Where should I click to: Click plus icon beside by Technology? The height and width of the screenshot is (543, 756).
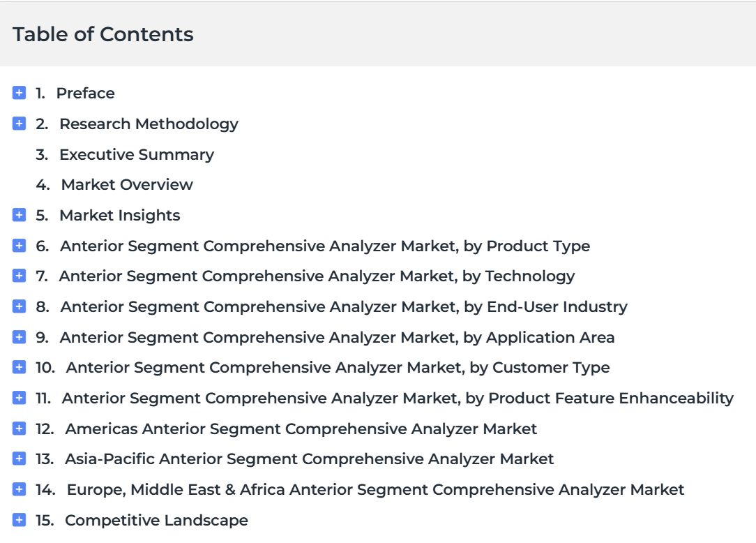click(20, 276)
